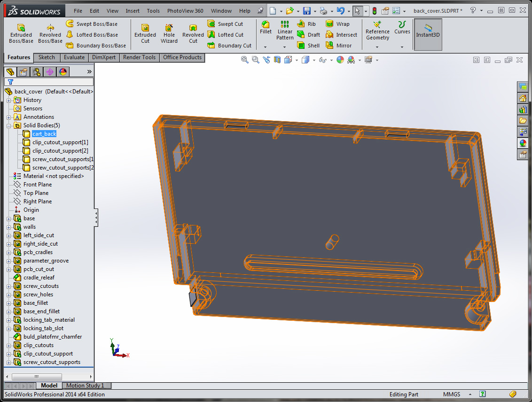
Task: Select the Extruded Cut tool
Action: [145, 34]
